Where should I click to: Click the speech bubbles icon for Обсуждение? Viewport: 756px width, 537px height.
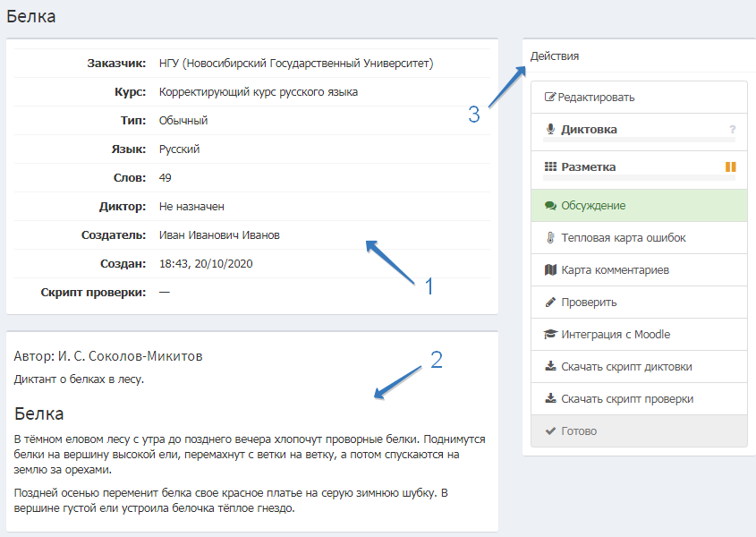[550, 206]
